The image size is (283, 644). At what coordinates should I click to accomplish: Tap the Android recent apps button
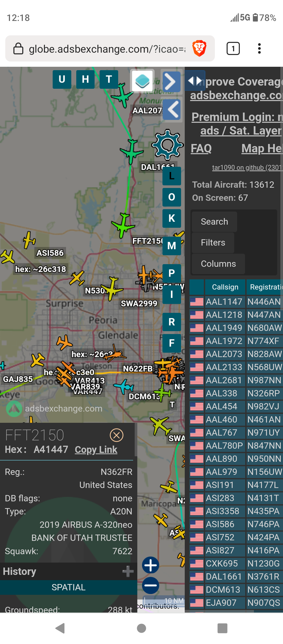point(222,628)
